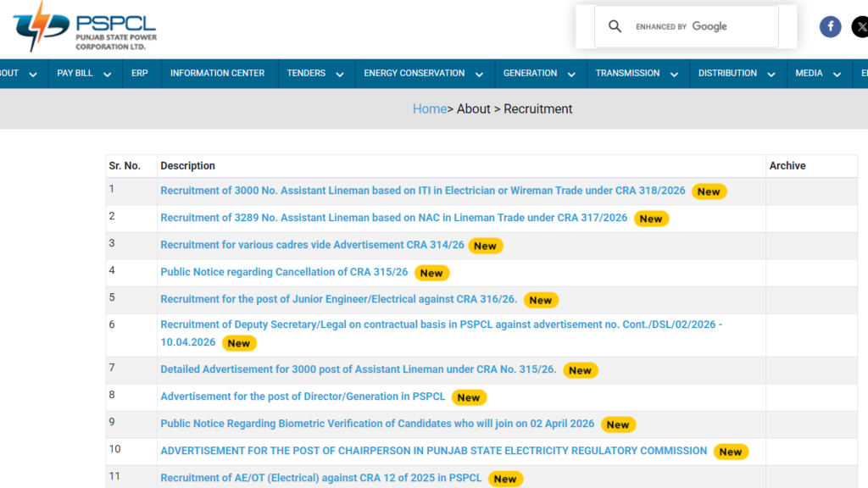The image size is (868, 488).
Task: Expand the Energy Conservation menu chevron
Action: tap(480, 75)
